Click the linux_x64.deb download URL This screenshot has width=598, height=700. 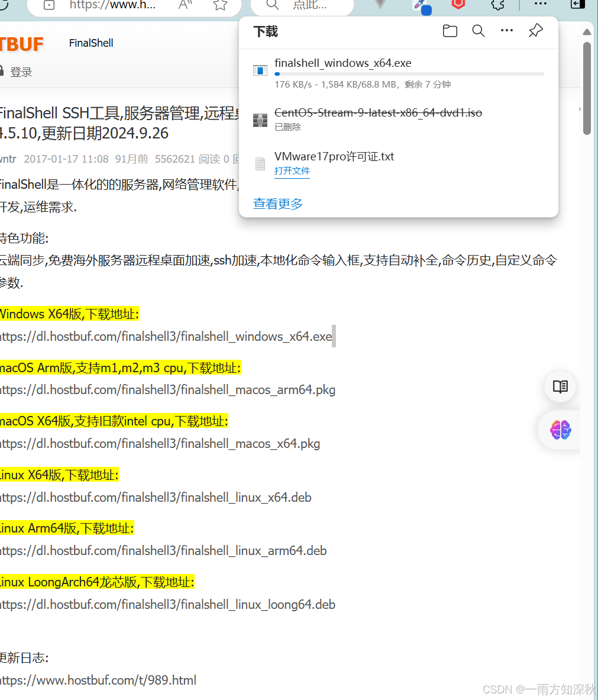pyautogui.click(x=156, y=497)
